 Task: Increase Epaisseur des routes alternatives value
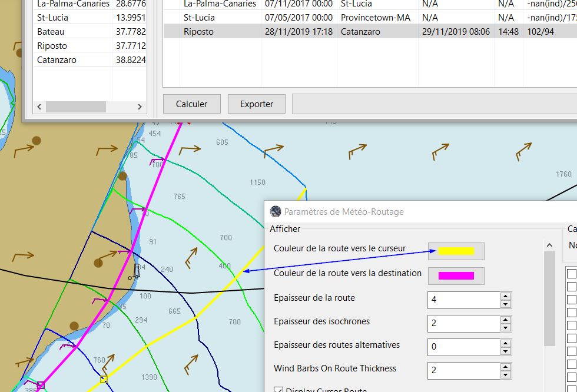click(x=505, y=343)
